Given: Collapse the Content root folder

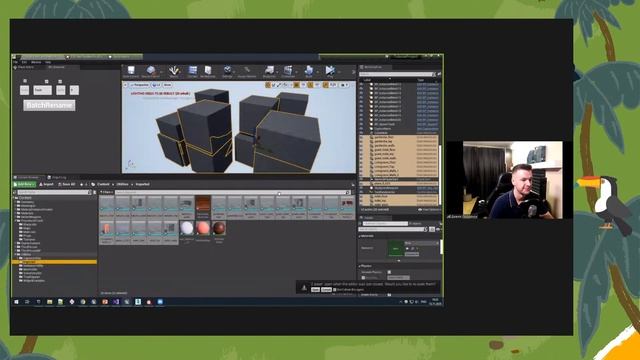Looking at the screenshot, I should (x=15, y=198).
